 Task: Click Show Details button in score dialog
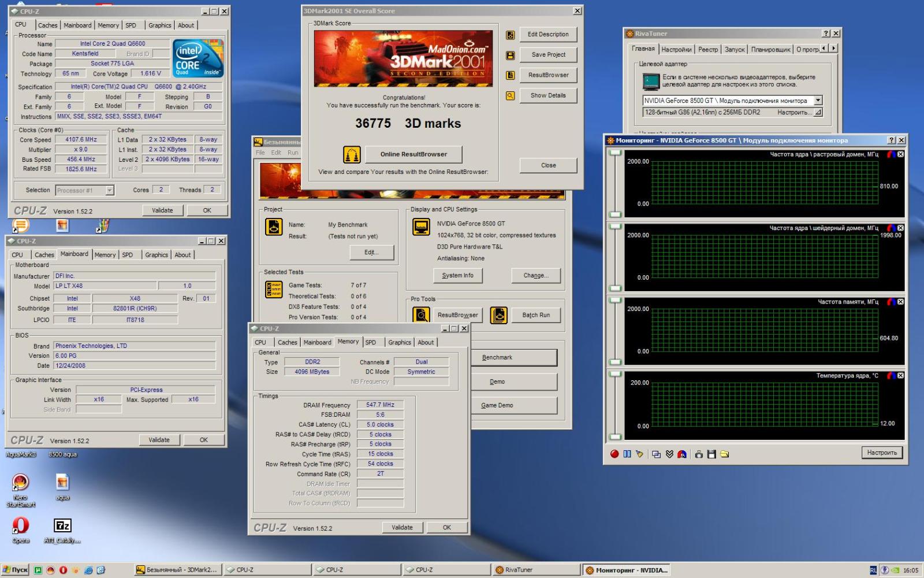coord(548,95)
